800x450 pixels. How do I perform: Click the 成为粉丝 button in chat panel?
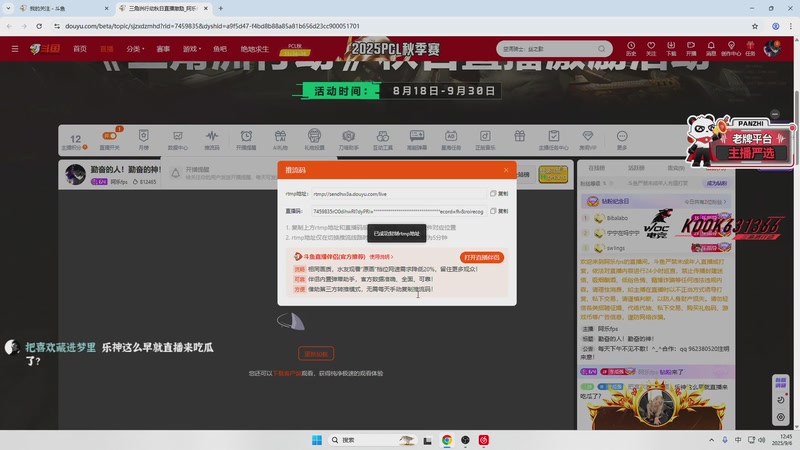[x=716, y=183]
